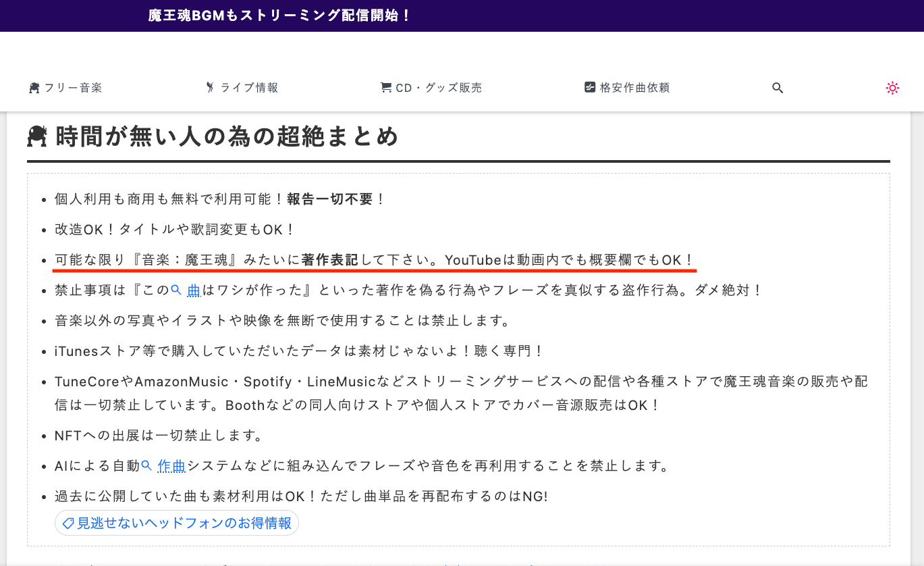Click the line 改造OK！タイトルや歌詞変更もOK！
This screenshot has height=566, width=924.
[x=175, y=230]
